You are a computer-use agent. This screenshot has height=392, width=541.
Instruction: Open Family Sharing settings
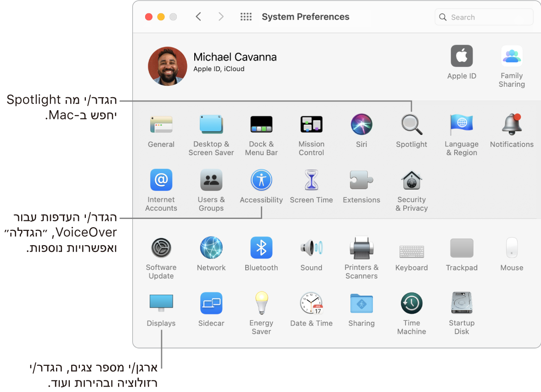coord(512,56)
